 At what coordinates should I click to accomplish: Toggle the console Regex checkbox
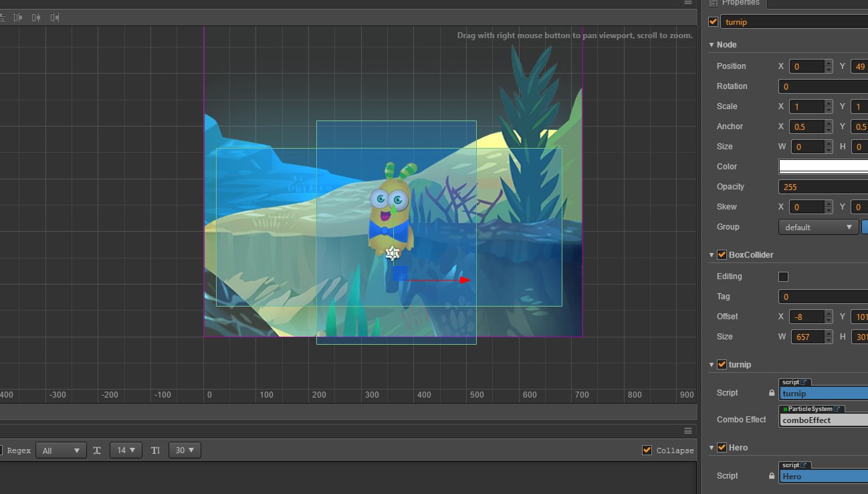(x=0, y=450)
